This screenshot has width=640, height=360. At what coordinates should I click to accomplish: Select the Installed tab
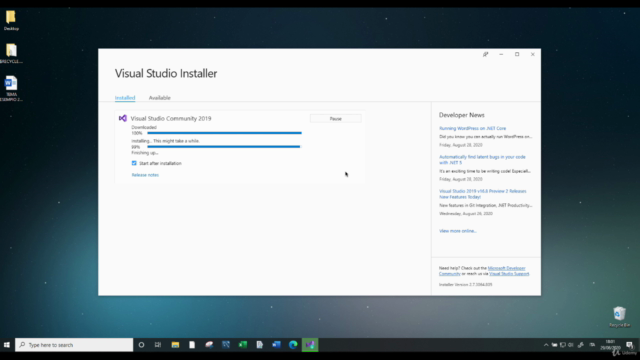point(125,98)
